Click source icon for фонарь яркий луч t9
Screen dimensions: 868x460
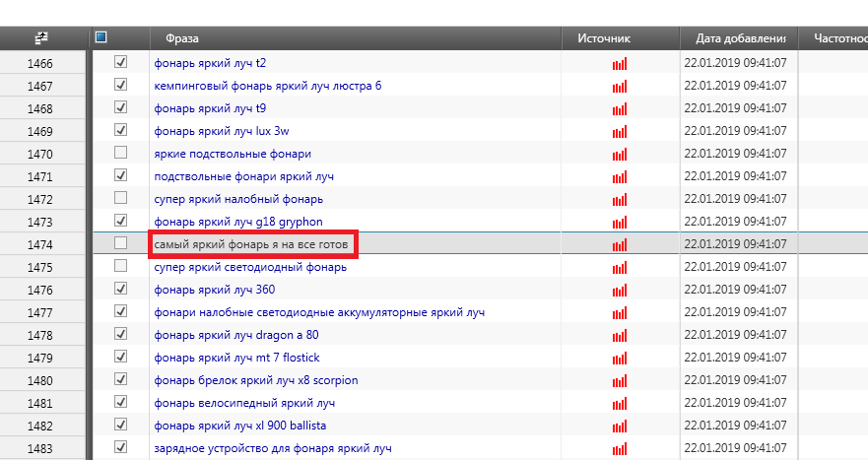620,109
